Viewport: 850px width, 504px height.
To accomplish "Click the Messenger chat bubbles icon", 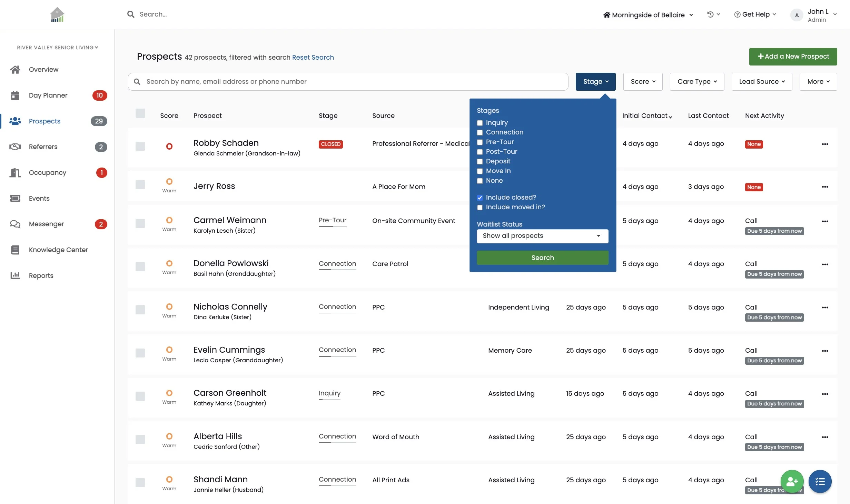I will (x=15, y=224).
